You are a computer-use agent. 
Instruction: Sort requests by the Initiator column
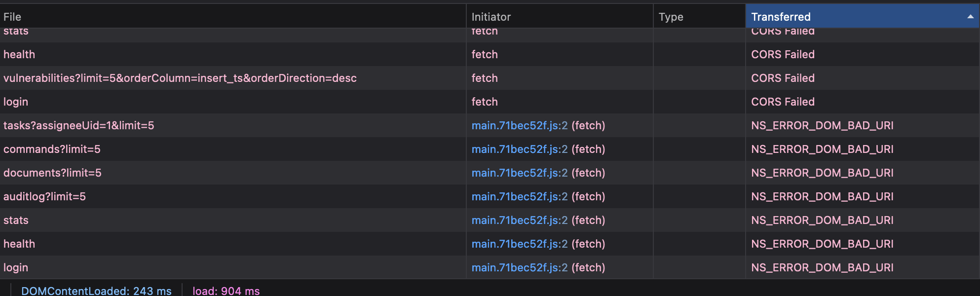tap(490, 16)
